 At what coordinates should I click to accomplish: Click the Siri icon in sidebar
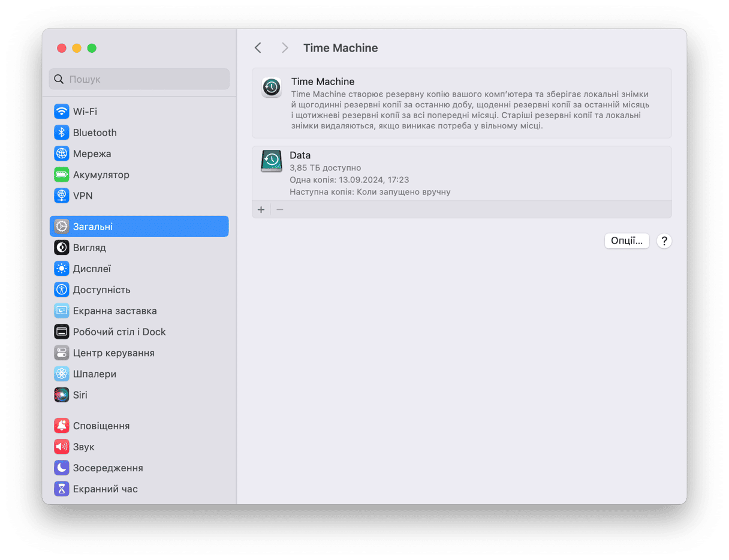tap(62, 395)
